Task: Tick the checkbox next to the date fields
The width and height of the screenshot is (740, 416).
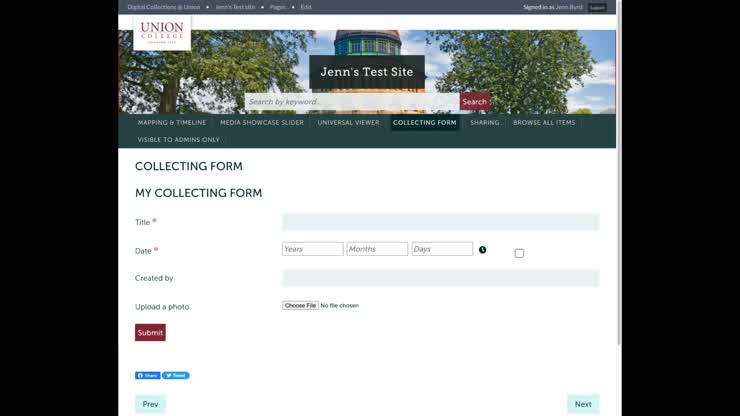Action: tap(519, 253)
